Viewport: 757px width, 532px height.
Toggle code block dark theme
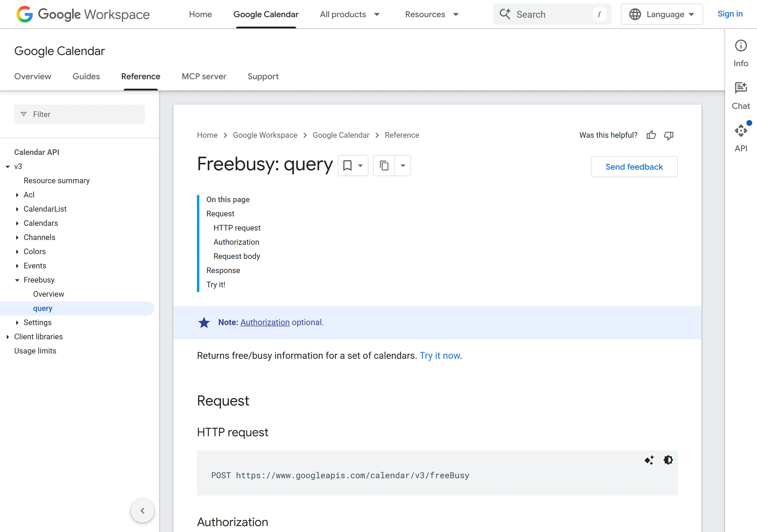pyautogui.click(x=668, y=460)
